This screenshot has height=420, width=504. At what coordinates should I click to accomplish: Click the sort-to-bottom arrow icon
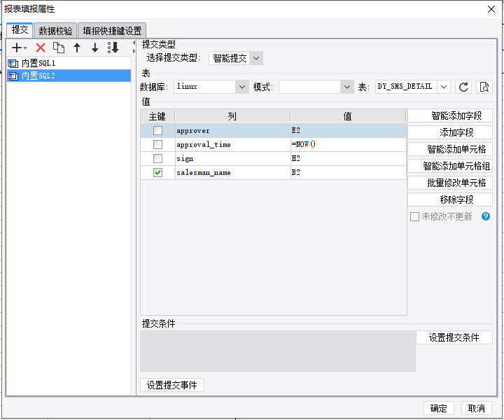point(113,48)
